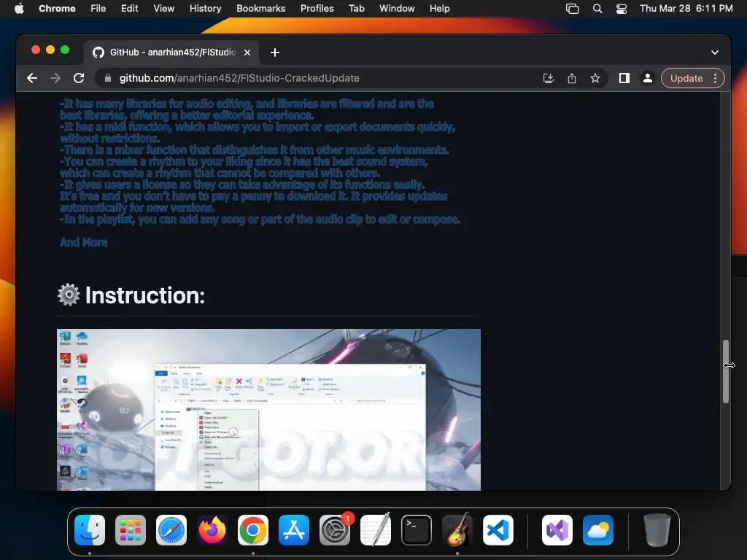Launch Visual Studio Code from the Dock
The height and width of the screenshot is (560, 747).
click(498, 530)
